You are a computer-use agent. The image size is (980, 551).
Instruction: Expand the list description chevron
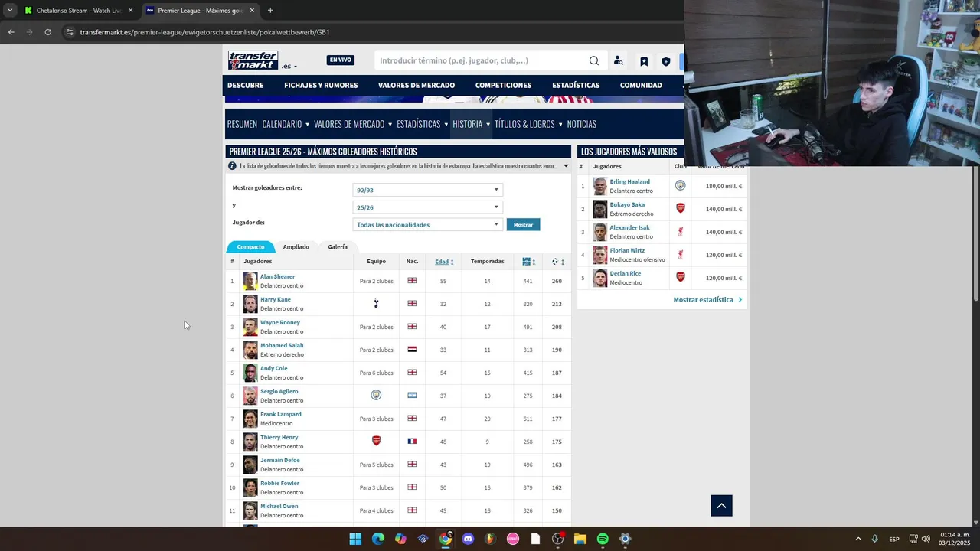(566, 166)
